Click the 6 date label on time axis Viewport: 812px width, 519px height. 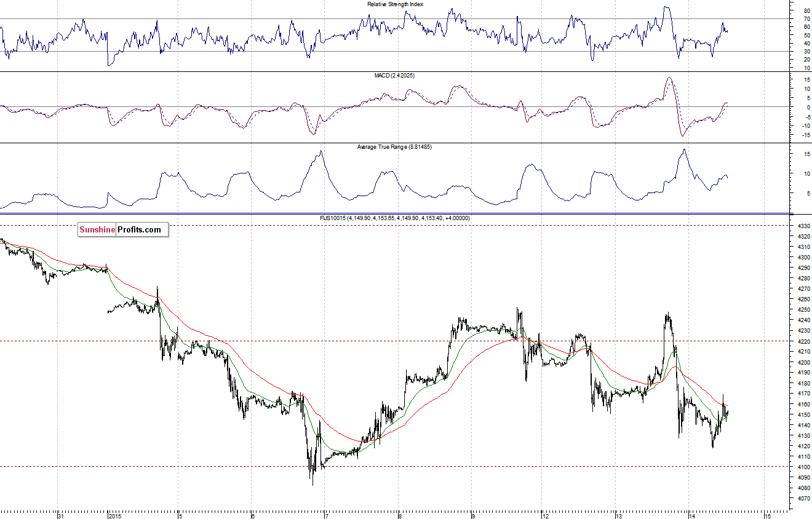[253, 516]
